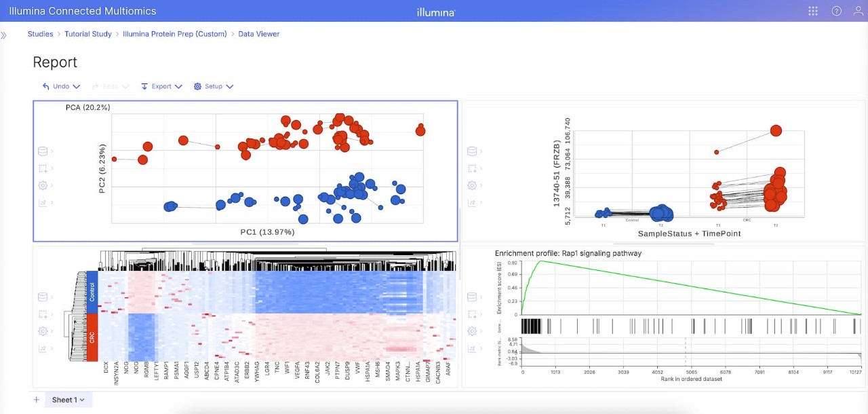Click the help question-mark icon top right
The image size is (868, 414).
click(x=835, y=11)
